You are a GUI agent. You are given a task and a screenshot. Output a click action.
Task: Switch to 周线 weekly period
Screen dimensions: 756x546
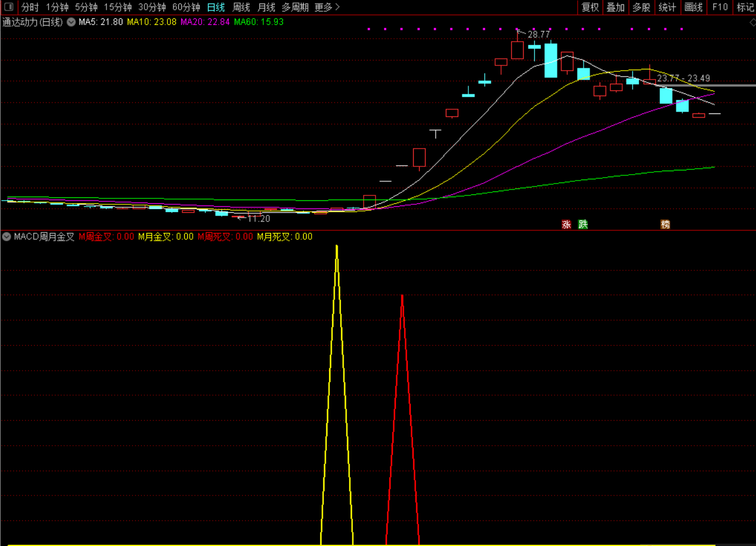241,7
